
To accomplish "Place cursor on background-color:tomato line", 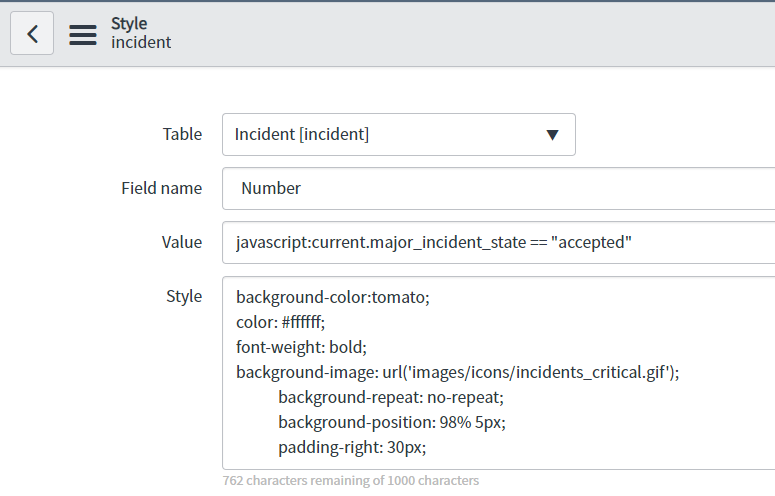I will tap(333, 297).
